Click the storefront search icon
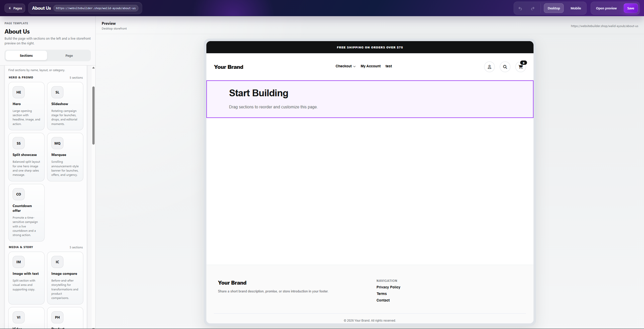This screenshot has height=329, width=644. click(505, 67)
